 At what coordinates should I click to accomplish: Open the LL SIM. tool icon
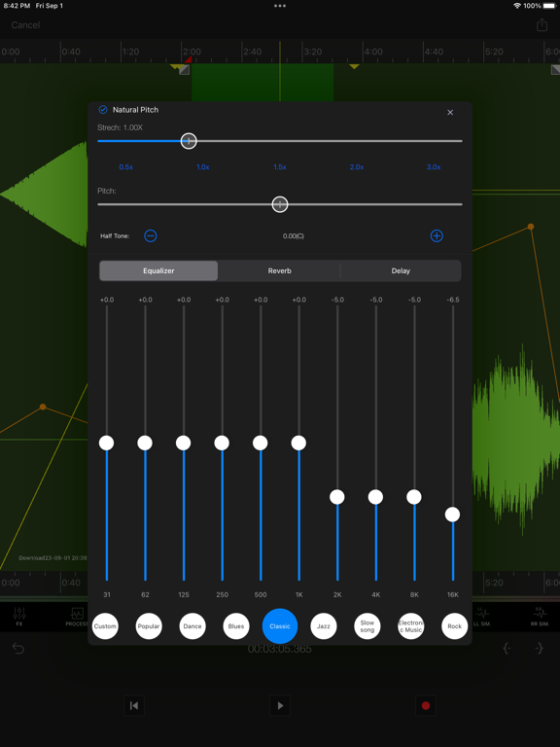click(x=482, y=617)
